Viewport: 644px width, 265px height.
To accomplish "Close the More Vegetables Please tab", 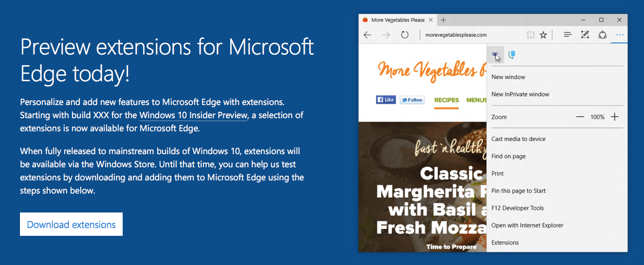I will 430,20.
